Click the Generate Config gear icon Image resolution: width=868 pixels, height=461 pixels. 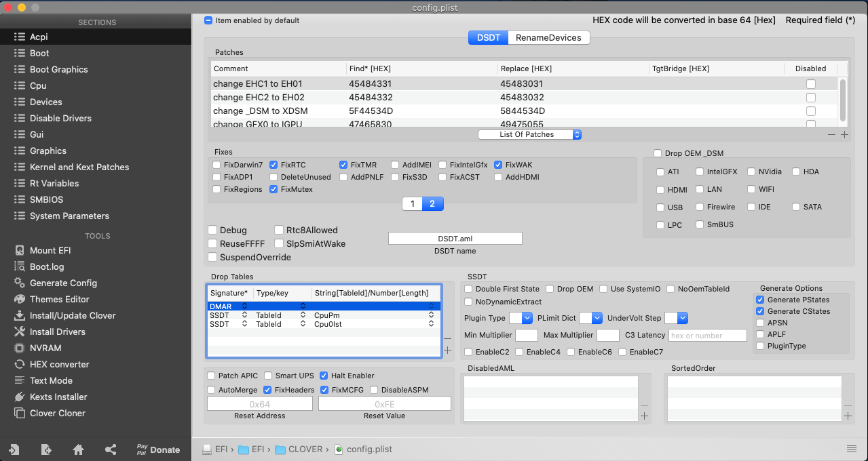point(18,283)
